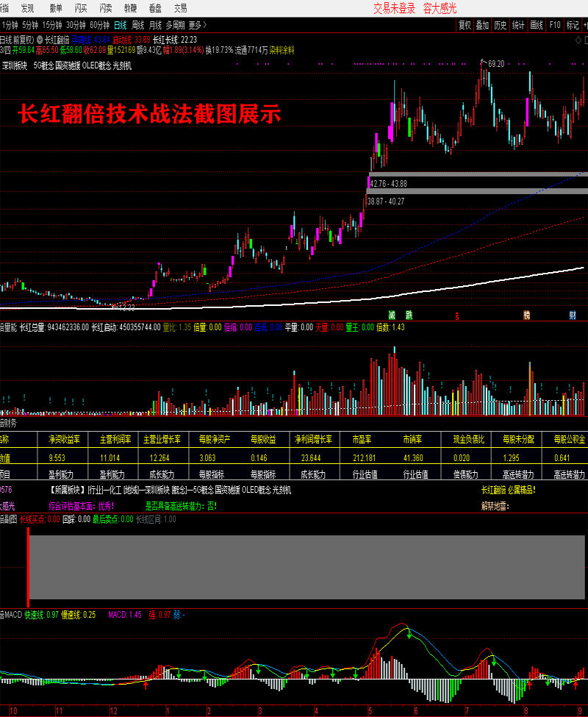The height and width of the screenshot is (717, 588).
Task: Click the 交易未登录 login link
Action: pos(395,8)
